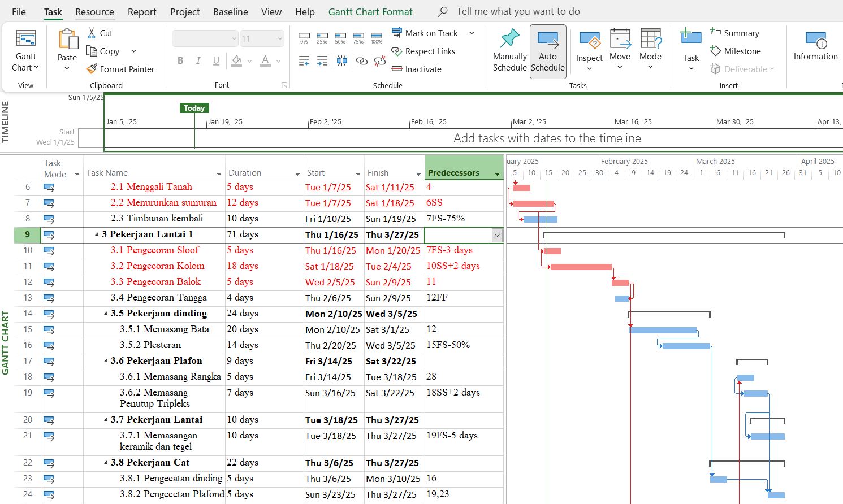
Task: Click the Tell me what you want search box
Action: (x=518, y=11)
